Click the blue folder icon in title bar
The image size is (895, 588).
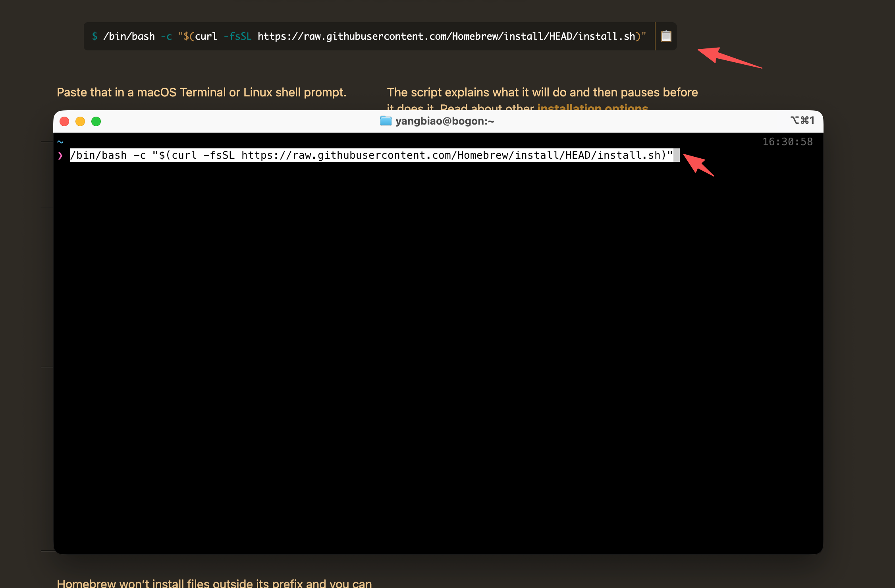386,121
